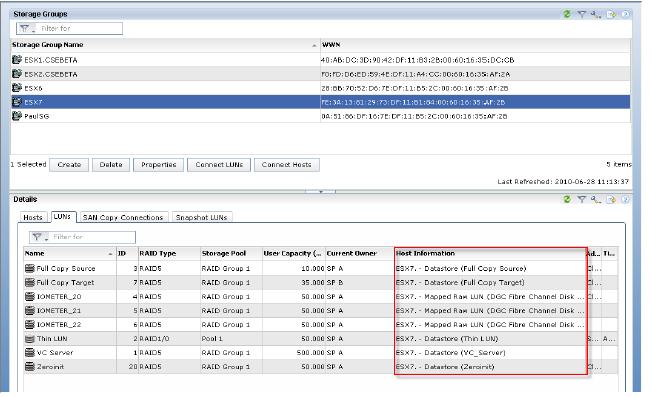Image resolution: width=652 pixels, height=397 pixels.
Task: Collapse the Details pane using splitter arrow
Action: (321, 192)
